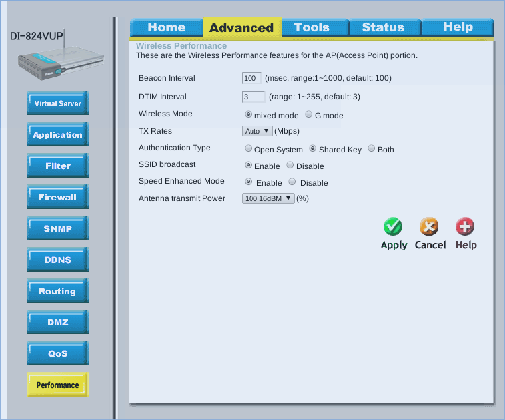Select G mode wireless option
The height and width of the screenshot is (420, 505).
[x=308, y=114]
